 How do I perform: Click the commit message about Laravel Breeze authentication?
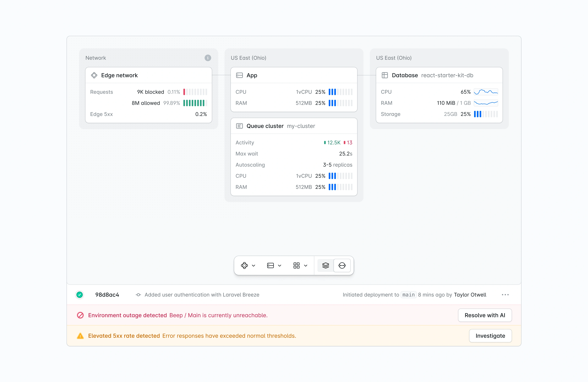(202, 295)
